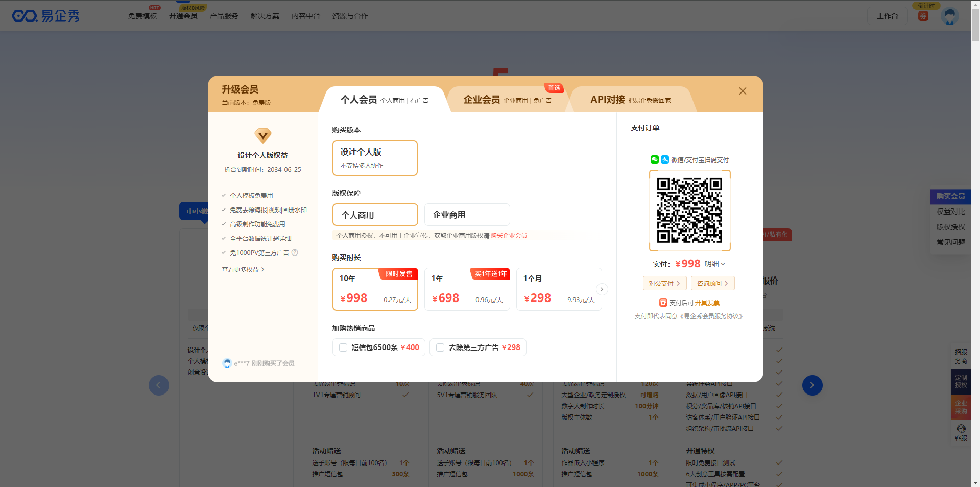Image resolution: width=980 pixels, height=487 pixels.
Task: Click 购买会员 in side panel
Action: [950, 196]
